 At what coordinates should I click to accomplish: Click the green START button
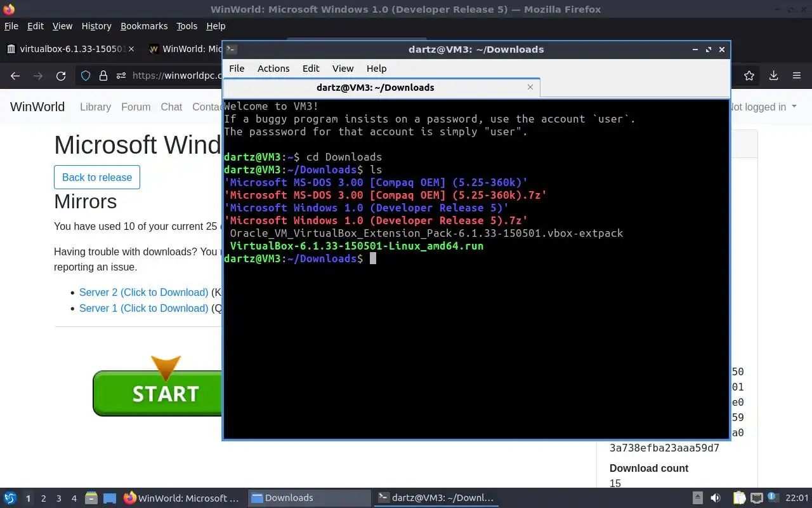coord(158,393)
